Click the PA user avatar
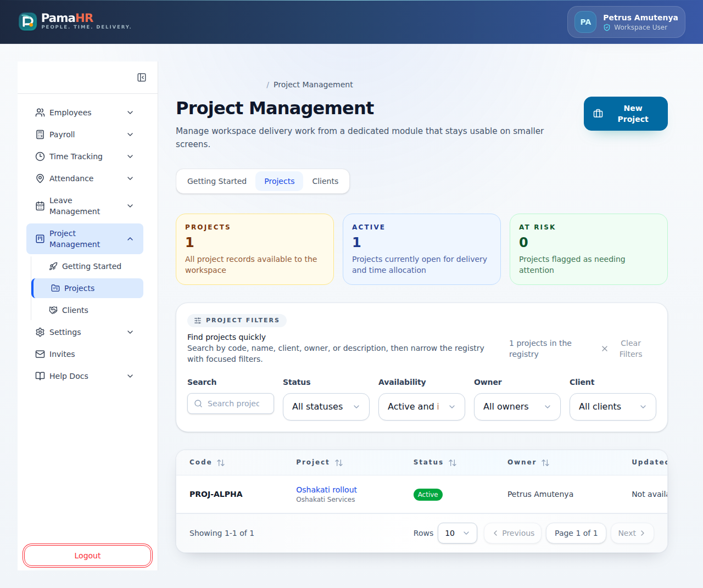Image resolution: width=703 pixels, height=588 pixels. (x=585, y=22)
